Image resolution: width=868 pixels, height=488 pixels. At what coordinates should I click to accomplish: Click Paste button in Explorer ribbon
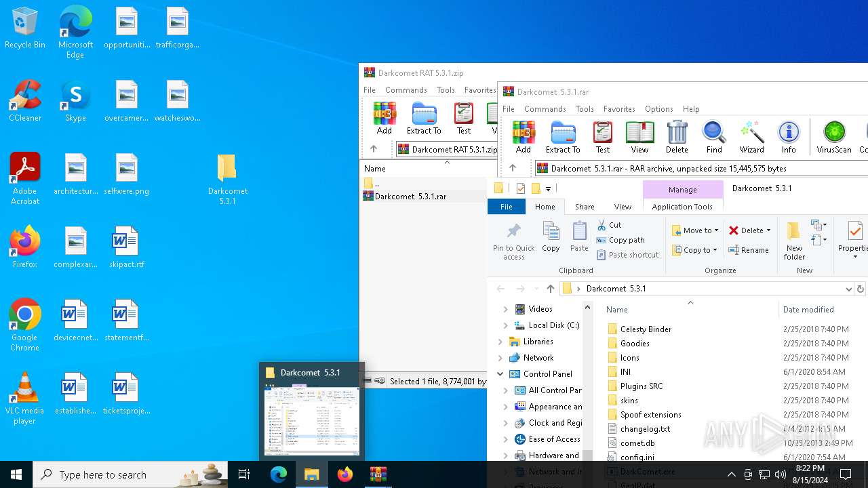coord(579,237)
